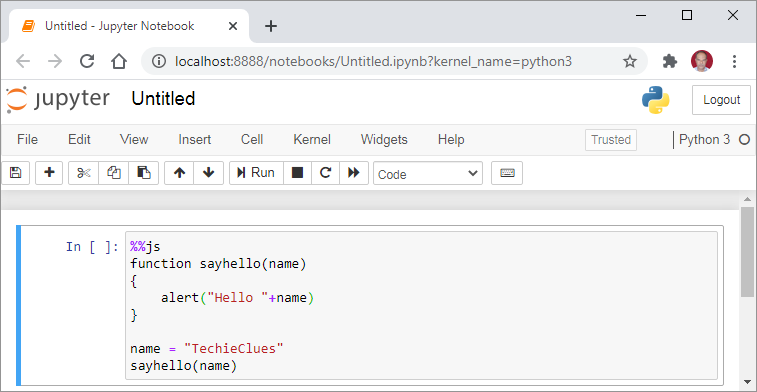The height and width of the screenshot is (392, 757).
Task: Paste cells below icon in the toolbar
Action: 143,173
